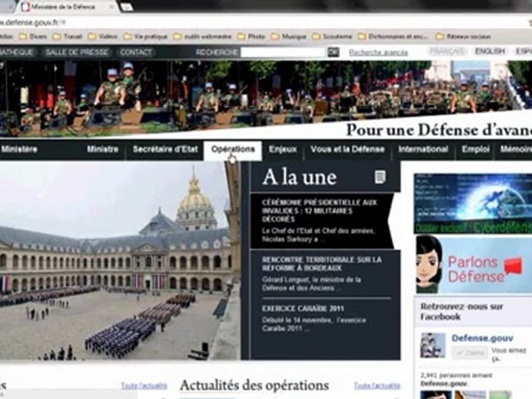
Task: Open the A la une document icon
Action: coord(380,177)
